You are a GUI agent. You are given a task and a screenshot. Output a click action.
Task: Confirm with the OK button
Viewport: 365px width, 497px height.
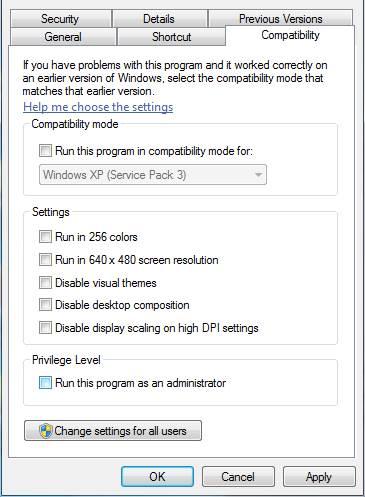click(x=157, y=477)
